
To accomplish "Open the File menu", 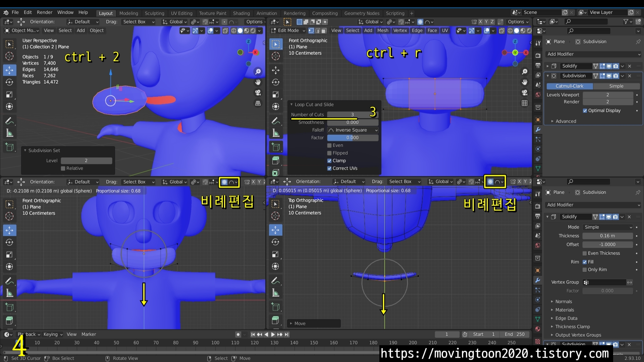I will (15, 12).
